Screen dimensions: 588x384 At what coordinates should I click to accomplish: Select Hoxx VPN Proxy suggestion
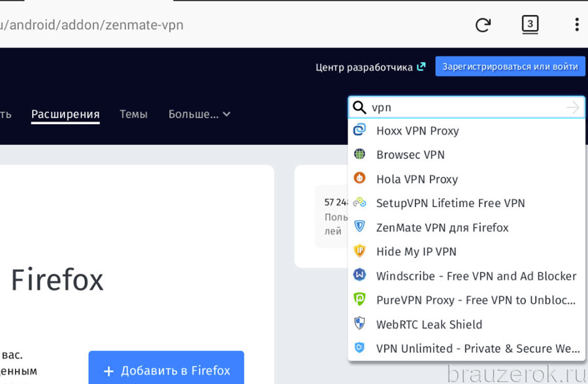(466, 131)
